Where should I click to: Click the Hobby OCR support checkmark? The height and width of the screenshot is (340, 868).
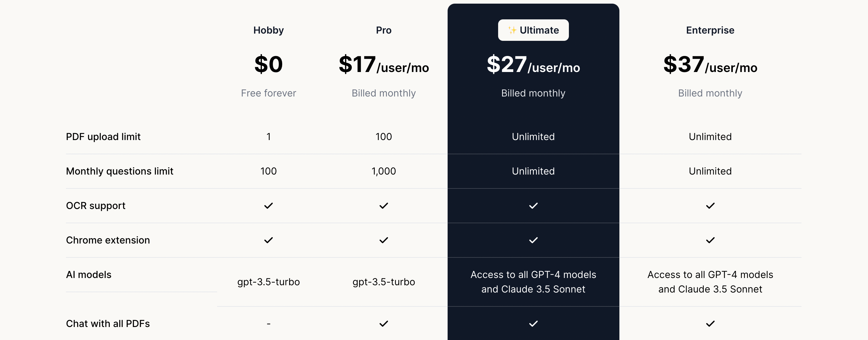268,206
